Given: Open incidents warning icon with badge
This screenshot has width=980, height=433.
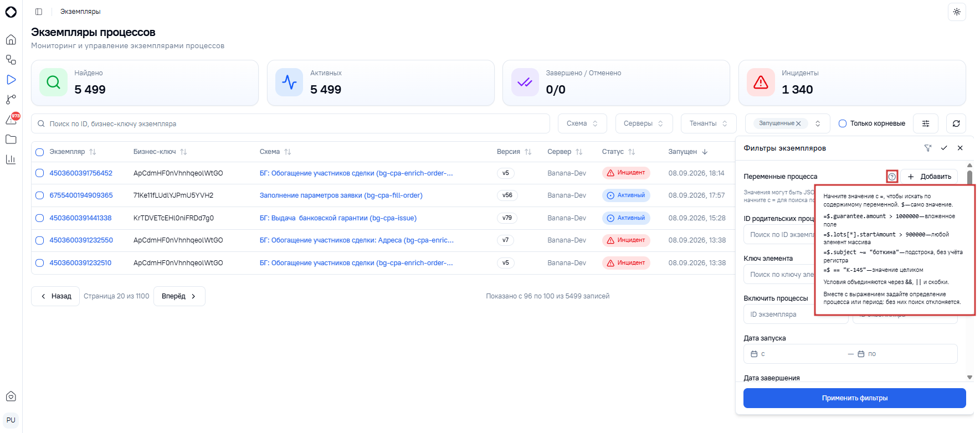Looking at the screenshot, I should pyautogui.click(x=11, y=120).
